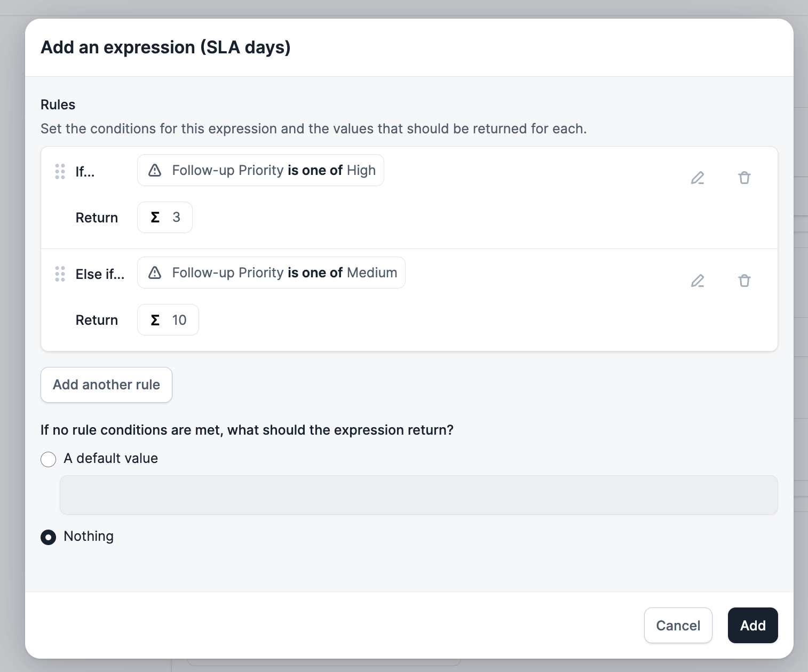The height and width of the screenshot is (672, 808).
Task: Click the sigma icon beside return value 3
Action: point(155,217)
